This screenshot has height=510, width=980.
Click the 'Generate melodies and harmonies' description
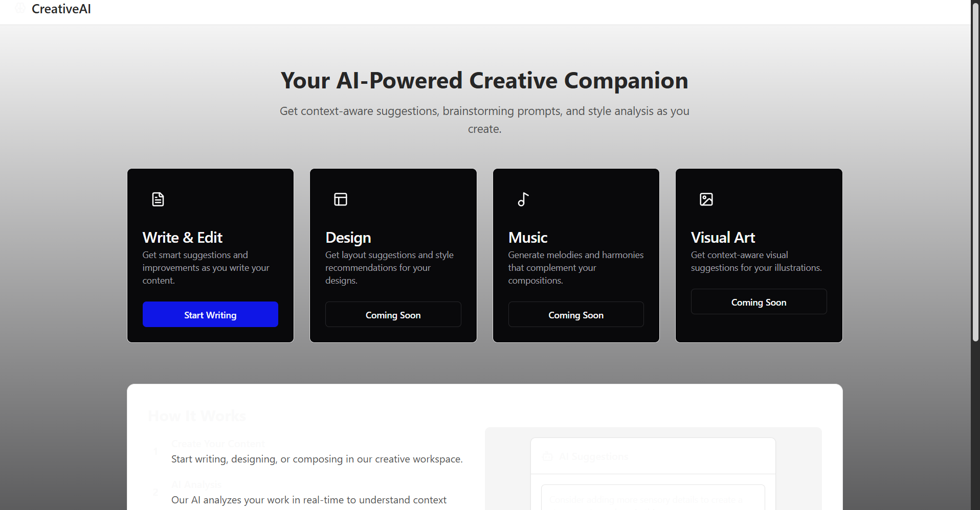coord(576,267)
